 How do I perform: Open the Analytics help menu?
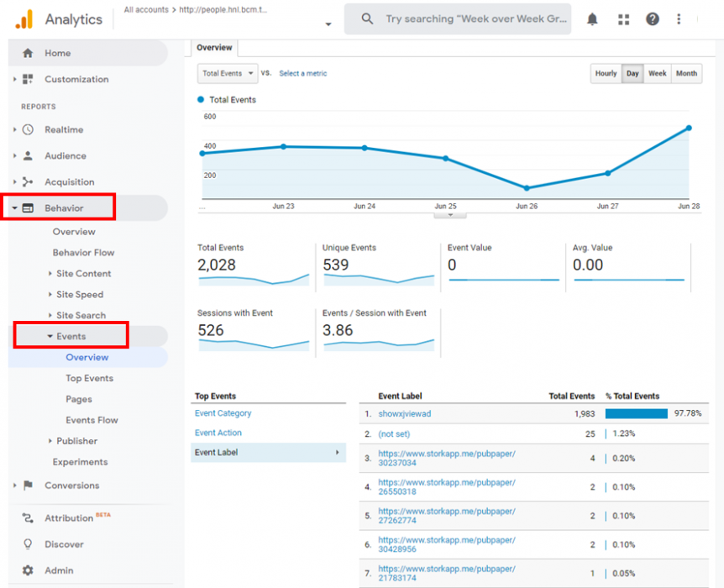(x=653, y=18)
